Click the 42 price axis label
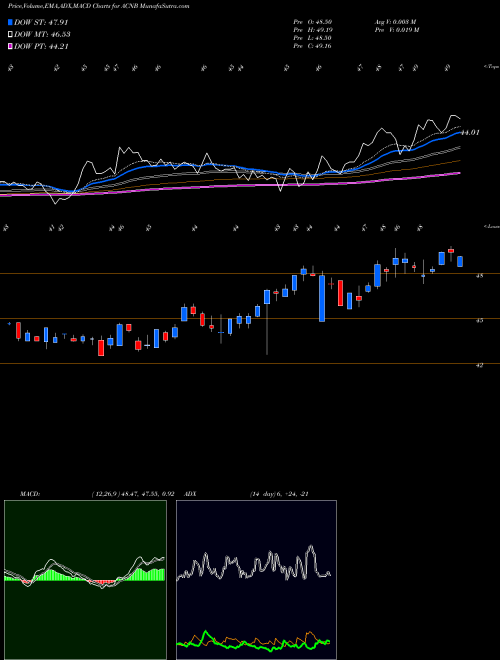This screenshot has width=500, height=660. pyautogui.click(x=479, y=365)
